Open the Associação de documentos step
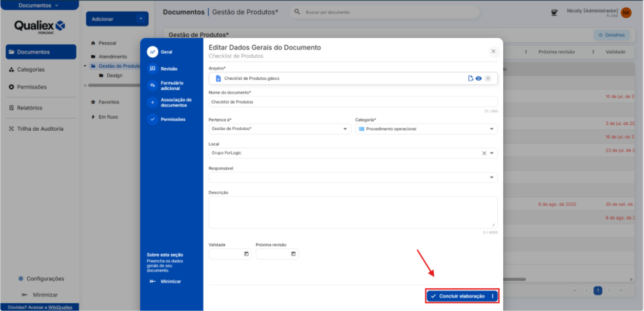 (x=175, y=102)
